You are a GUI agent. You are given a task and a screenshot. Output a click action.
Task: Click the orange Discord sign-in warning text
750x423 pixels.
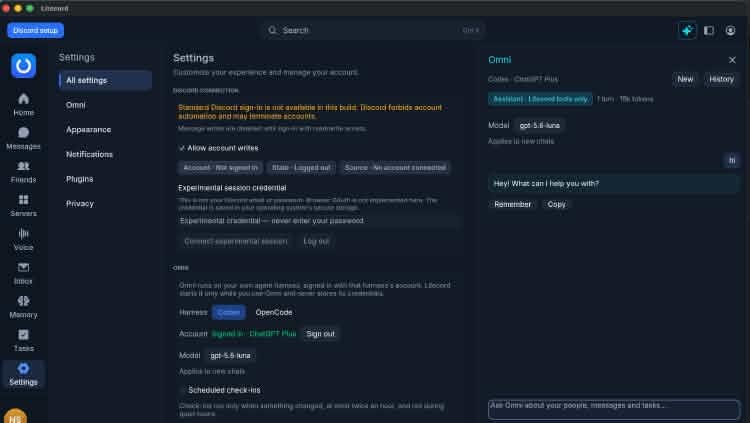(310, 112)
